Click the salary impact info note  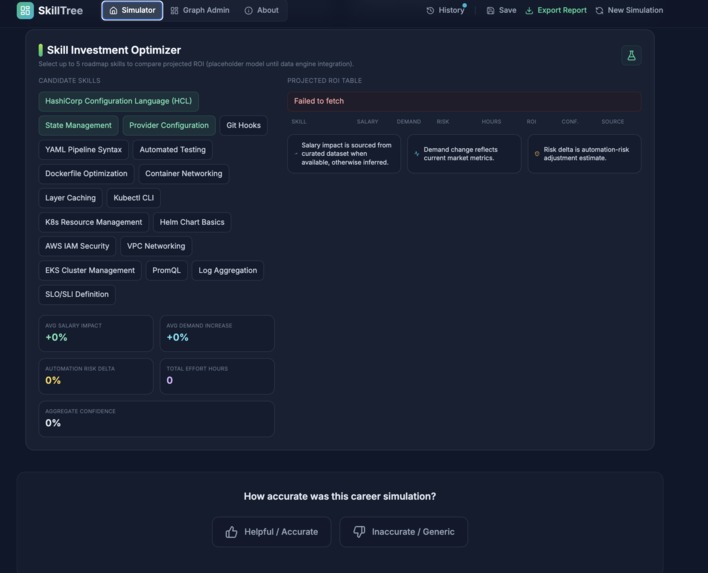pyautogui.click(x=344, y=154)
